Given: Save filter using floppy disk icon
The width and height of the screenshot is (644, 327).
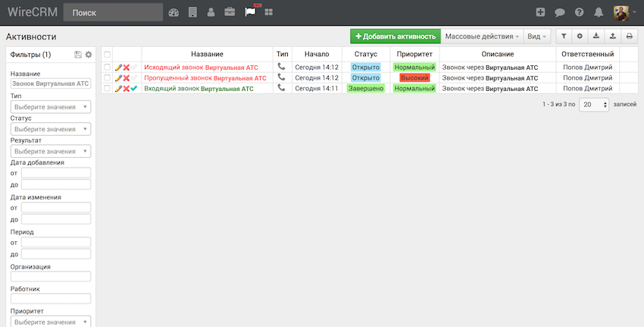Looking at the screenshot, I should click(78, 55).
